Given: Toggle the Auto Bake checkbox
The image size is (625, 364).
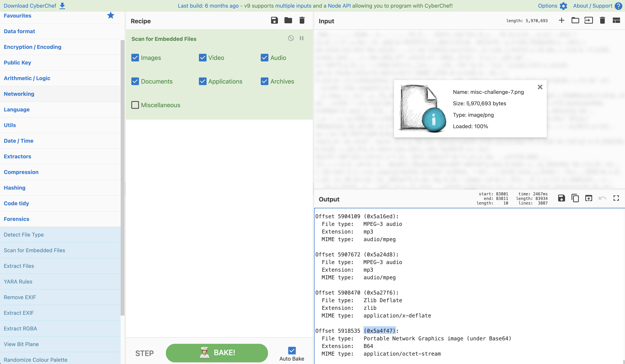Looking at the screenshot, I should [x=292, y=350].
